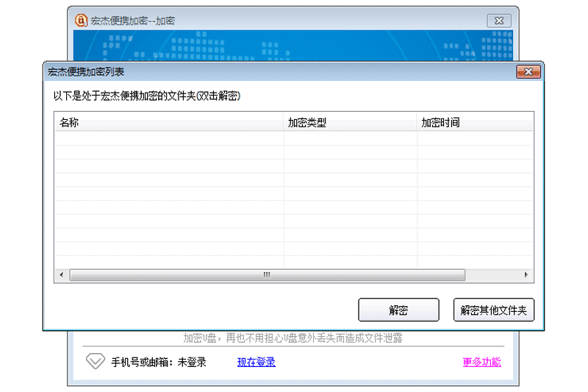This screenshot has height=392, width=588.
Task: Close the 宏杰便携加密--加密 background window
Action: (499, 21)
